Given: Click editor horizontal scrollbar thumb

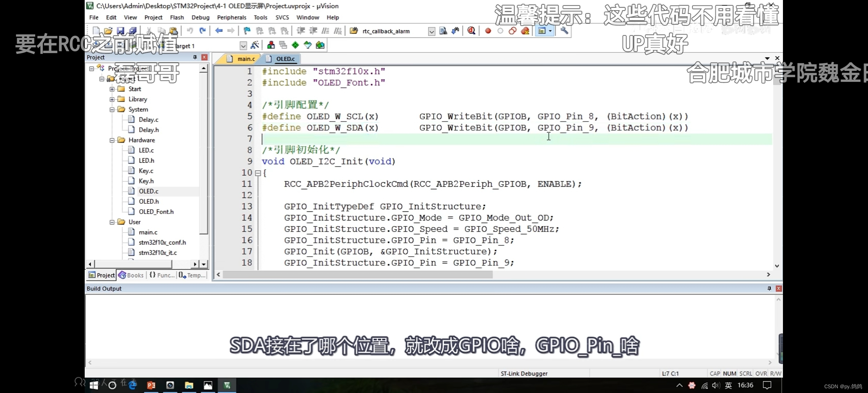Looking at the screenshot, I should coord(358,275).
